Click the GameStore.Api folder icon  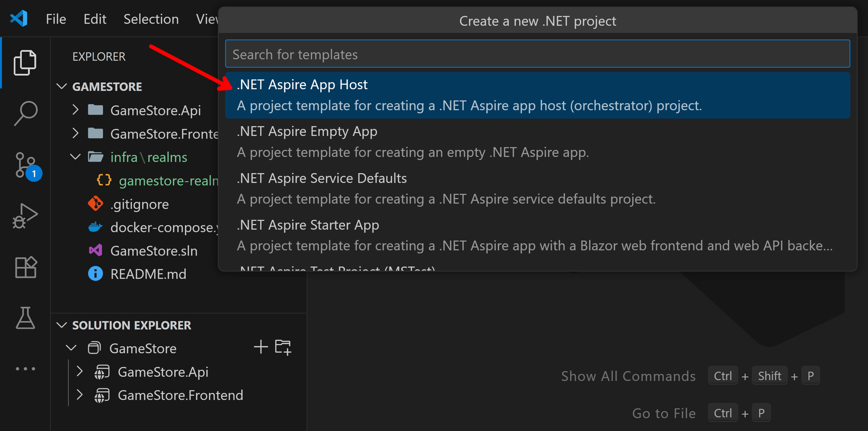pyautogui.click(x=95, y=110)
